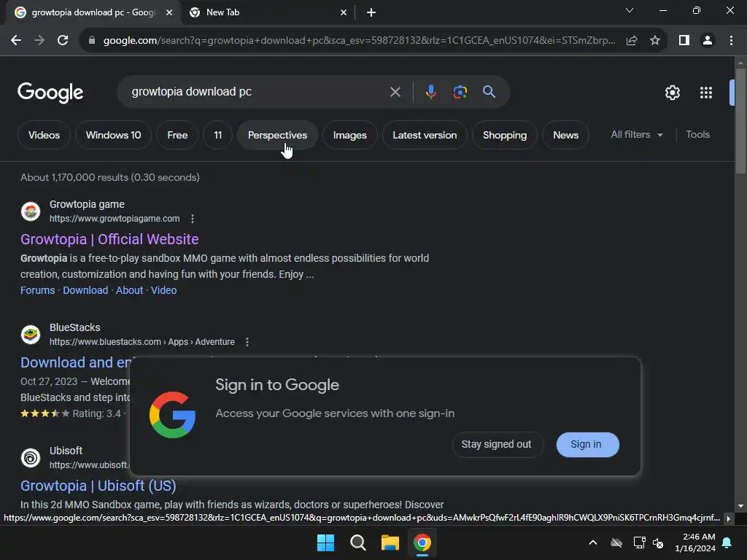Open Growtopia | Official Website result

[x=109, y=239]
